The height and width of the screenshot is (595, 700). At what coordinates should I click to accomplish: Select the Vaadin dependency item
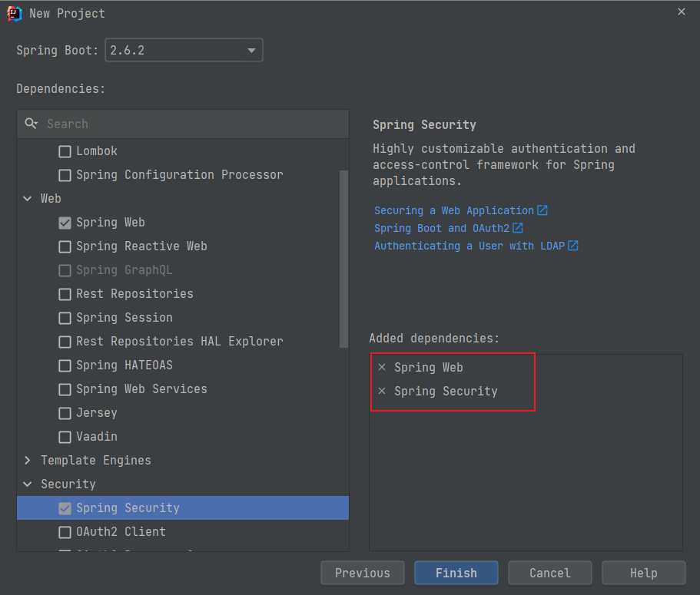click(x=96, y=437)
